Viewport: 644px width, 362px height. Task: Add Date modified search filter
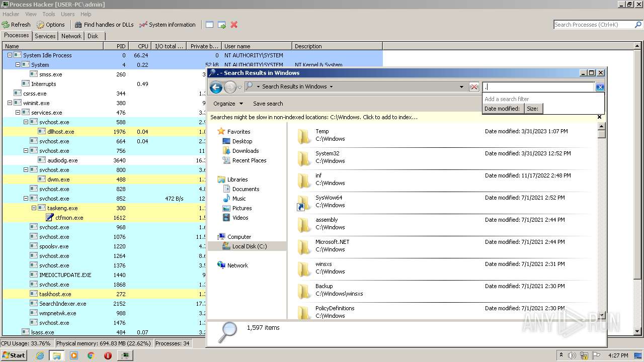click(x=502, y=109)
